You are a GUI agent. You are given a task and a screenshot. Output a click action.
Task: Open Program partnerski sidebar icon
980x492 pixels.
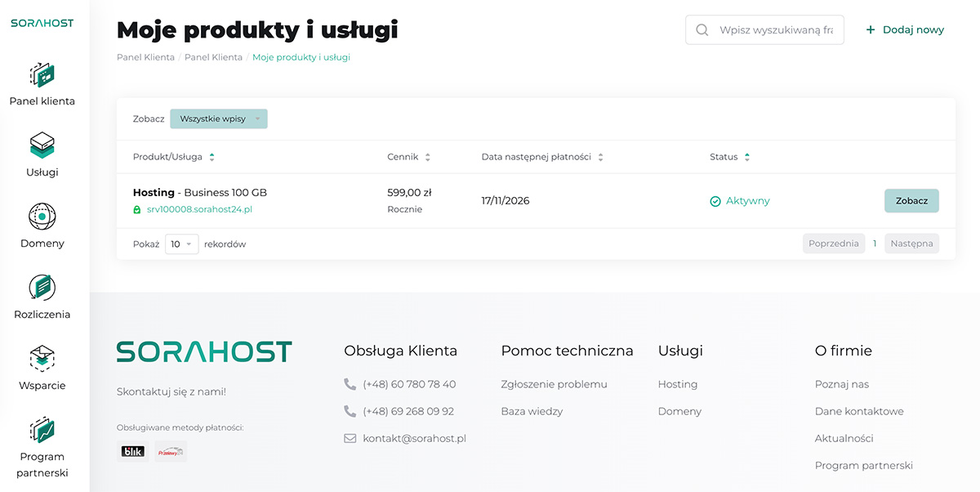(x=42, y=431)
